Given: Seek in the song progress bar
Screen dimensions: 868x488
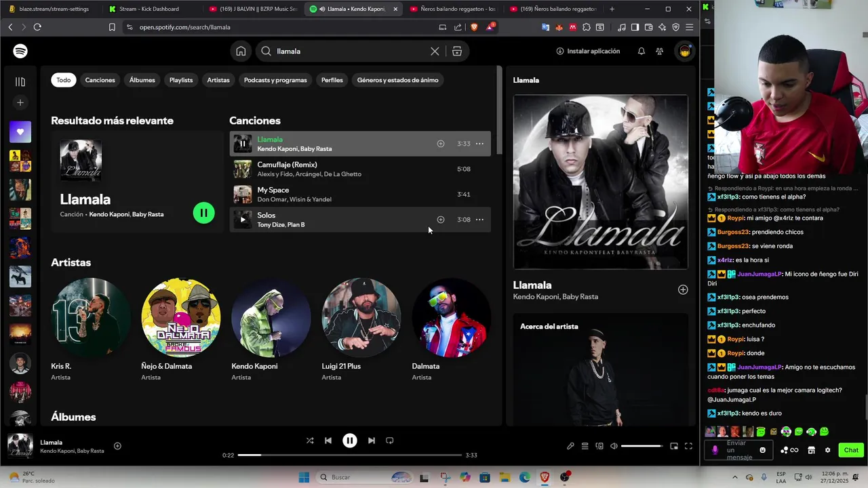Looking at the screenshot, I should tap(350, 455).
